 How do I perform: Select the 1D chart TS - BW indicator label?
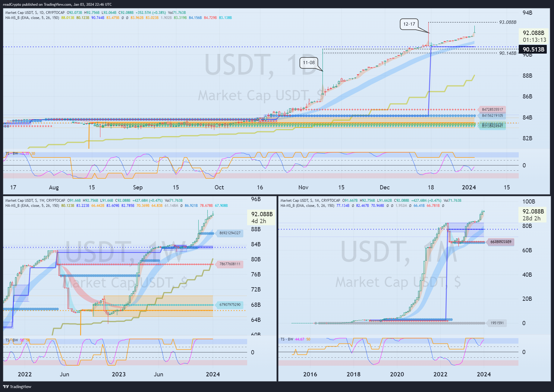click(20, 154)
